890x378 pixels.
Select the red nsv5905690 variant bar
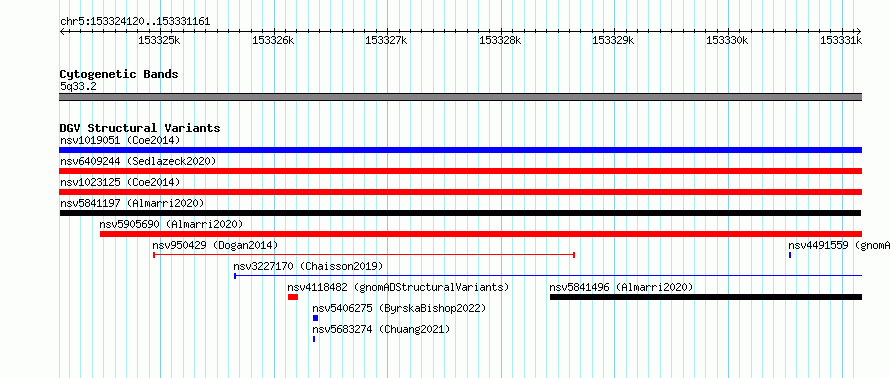pos(481,234)
